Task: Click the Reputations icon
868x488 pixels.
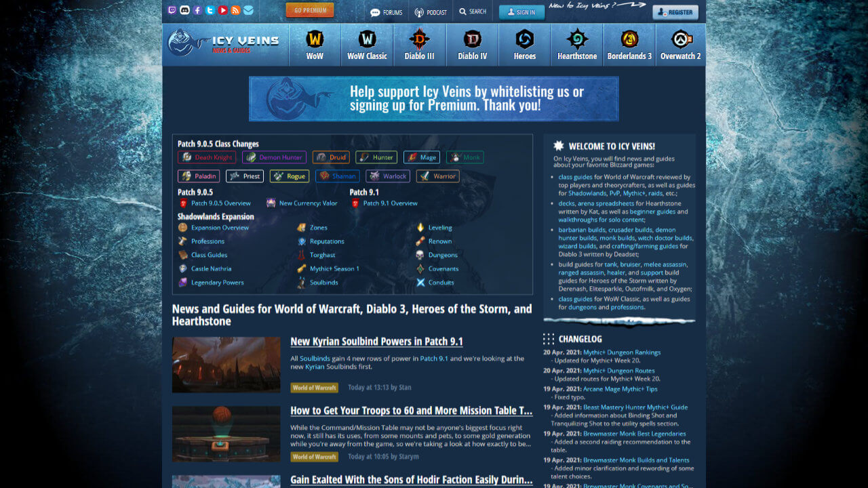Action: [302, 241]
